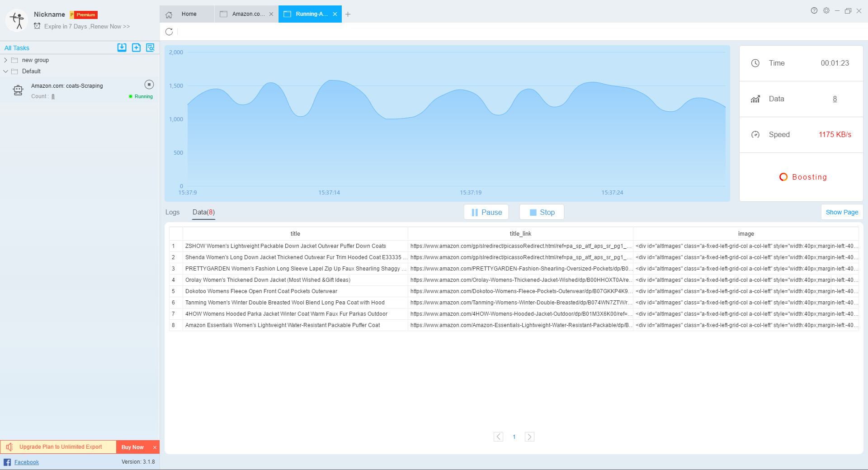The image size is (868, 470).
Task: Select row Tanming Women's Winter Double Breasted
Action: [x=514, y=303]
